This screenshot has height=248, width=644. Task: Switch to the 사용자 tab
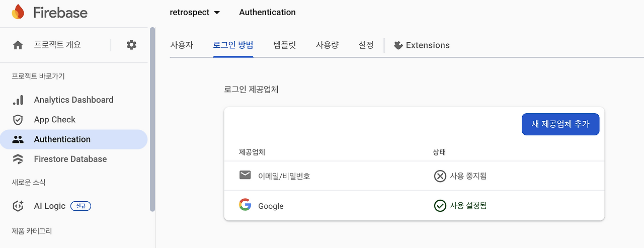(x=182, y=45)
